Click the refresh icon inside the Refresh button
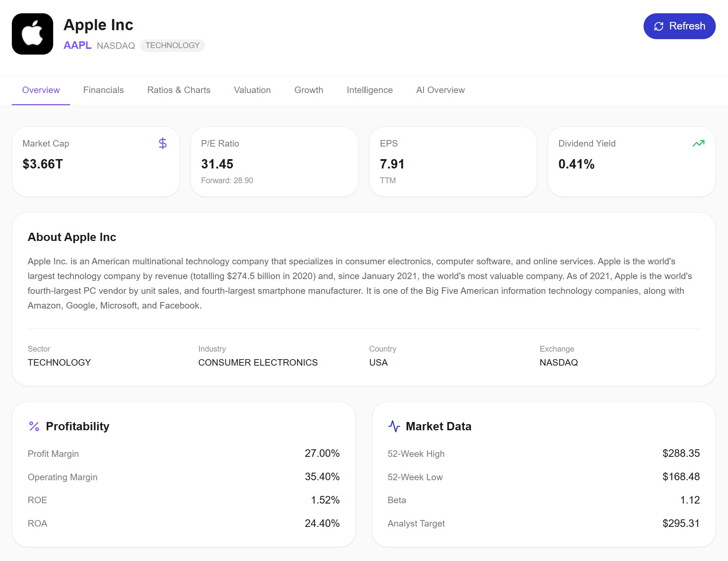Viewport: 728px width, 561px height. click(x=659, y=26)
